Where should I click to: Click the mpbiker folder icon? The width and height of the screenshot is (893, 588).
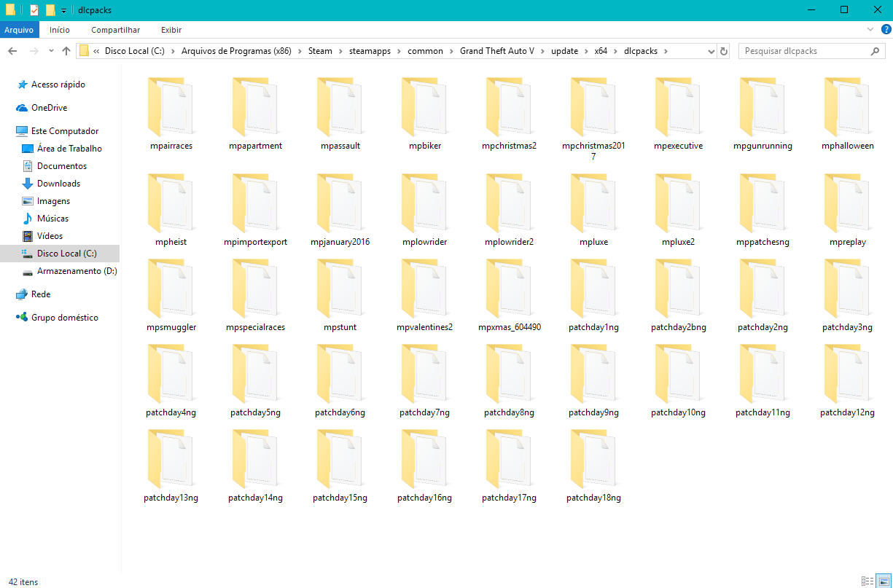(x=424, y=106)
